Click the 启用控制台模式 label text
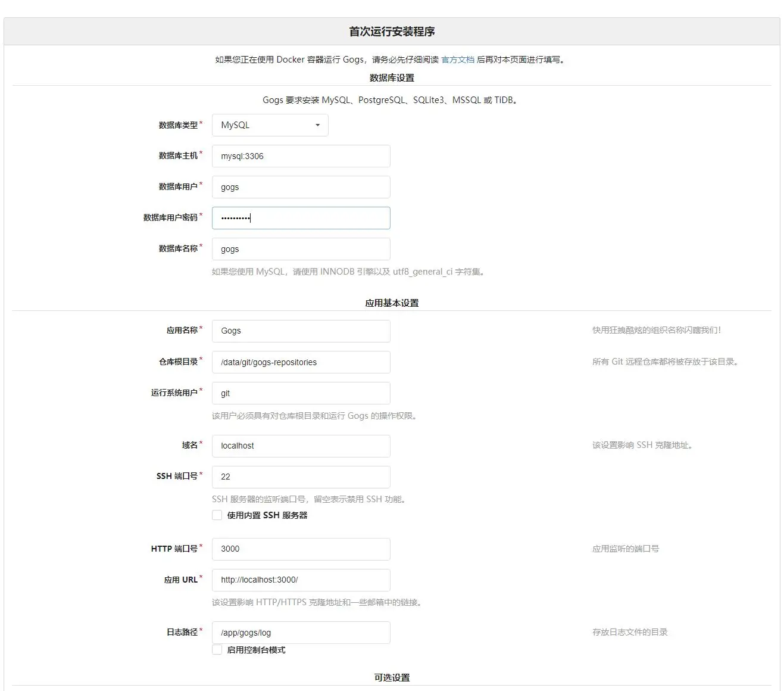 [256, 650]
